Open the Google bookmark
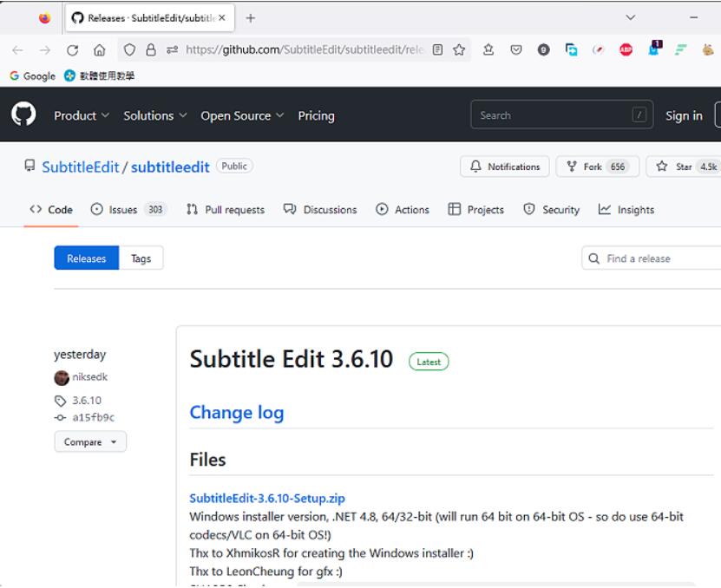Viewport: 721px width, 588px height. tap(33, 75)
